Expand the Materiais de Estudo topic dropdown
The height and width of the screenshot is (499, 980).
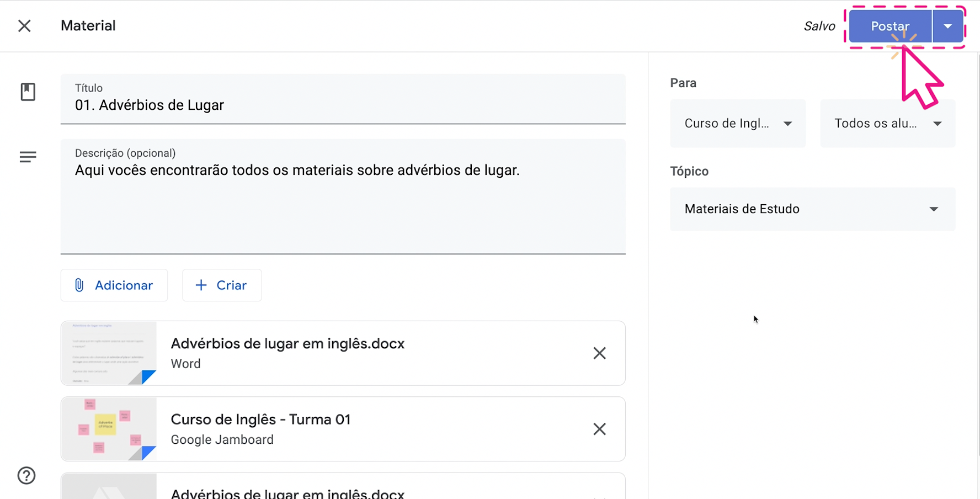812,209
